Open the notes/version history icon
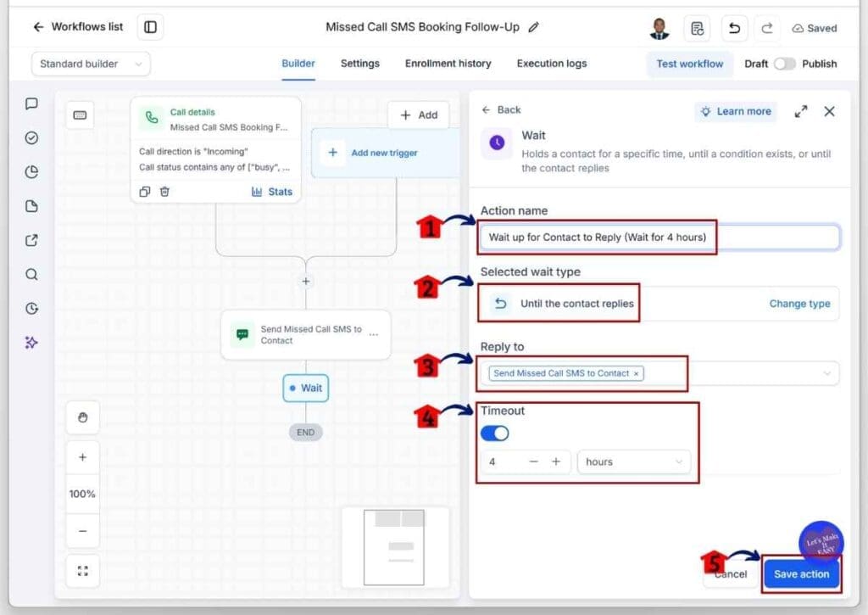The image size is (868, 615). pos(697,28)
